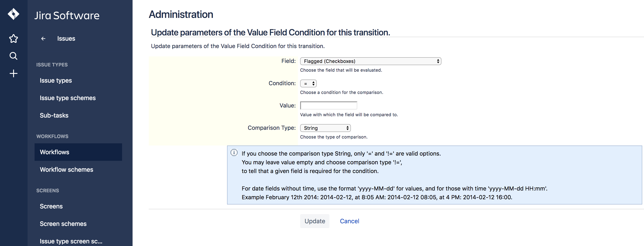Go back using the arrow next to Issues
Image resolution: width=644 pixels, height=246 pixels.
(x=43, y=38)
